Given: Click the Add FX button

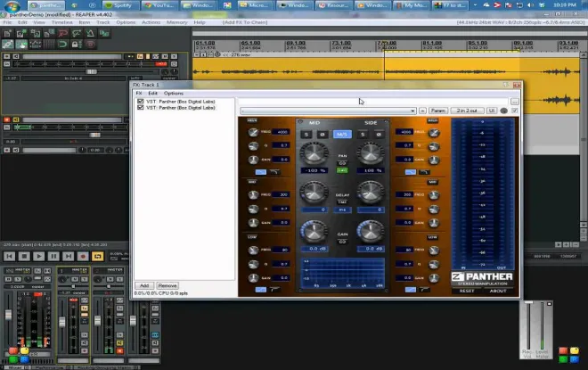Looking at the screenshot, I should click(x=144, y=285).
